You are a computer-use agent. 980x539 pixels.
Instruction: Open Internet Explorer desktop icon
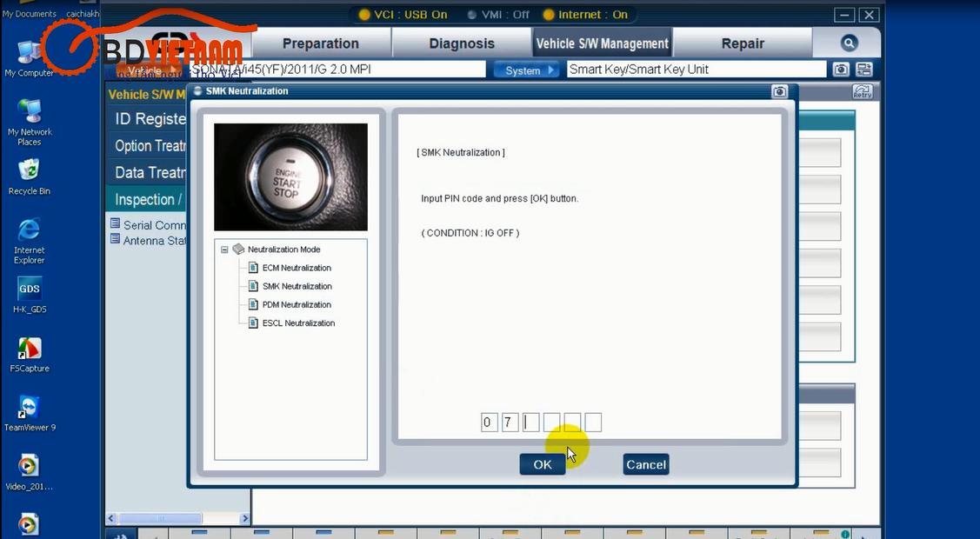click(x=30, y=241)
